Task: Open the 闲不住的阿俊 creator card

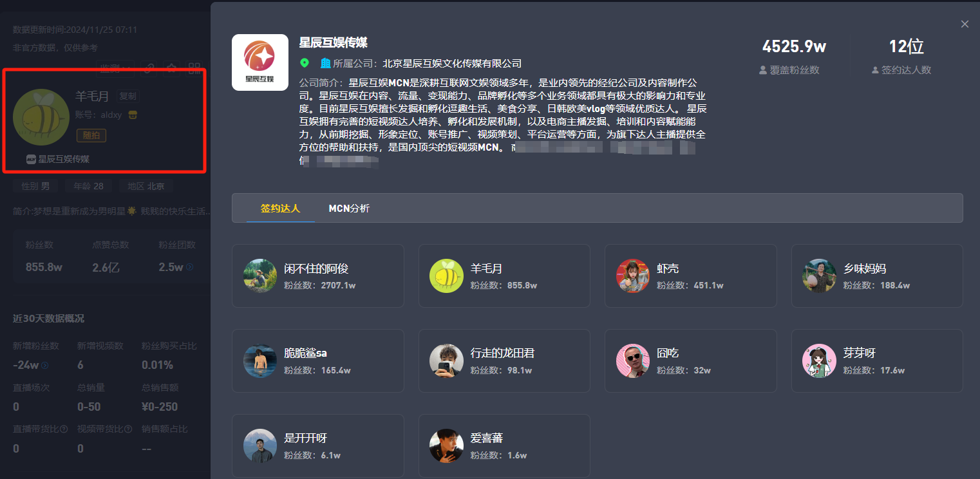Action: [318, 276]
